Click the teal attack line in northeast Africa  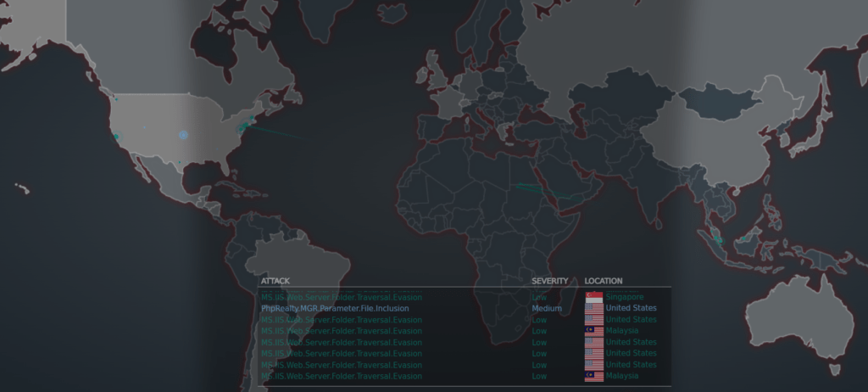tap(530, 188)
